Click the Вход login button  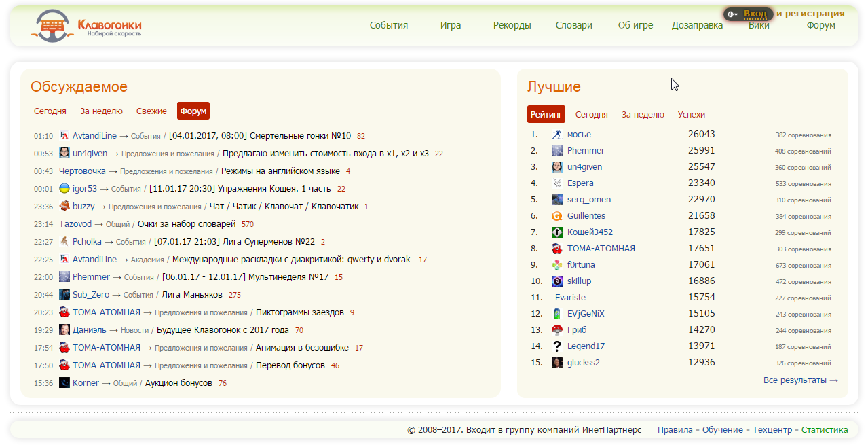click(x=749, y=14)
